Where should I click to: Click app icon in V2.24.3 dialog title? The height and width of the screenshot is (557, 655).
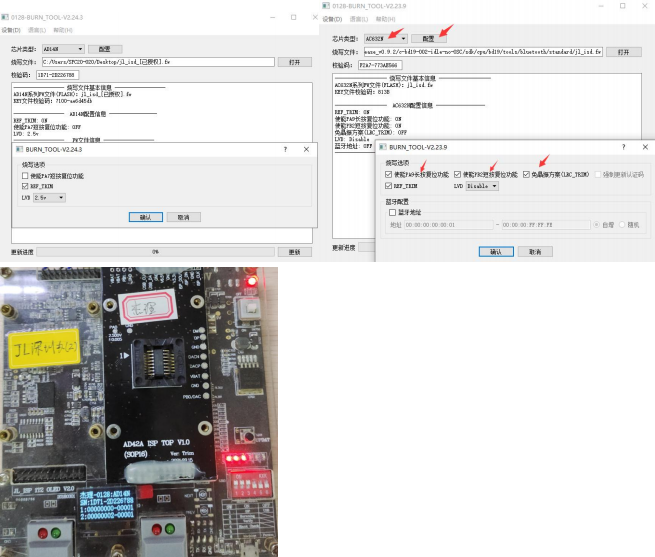click(x=19, y=149)
